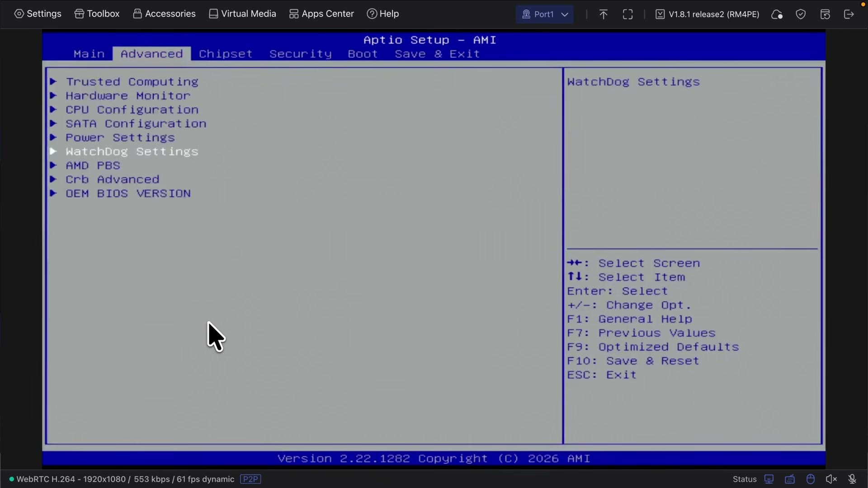Toggle the microphone mute icon
This screenshot has width=868, height=488.
point(852,479)
